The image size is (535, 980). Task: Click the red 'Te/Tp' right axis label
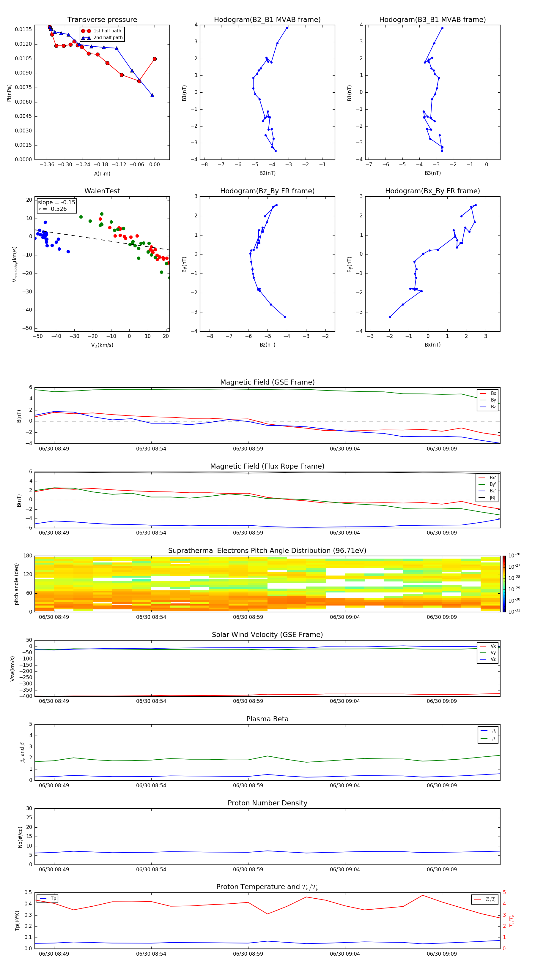(x=512, y=921)
